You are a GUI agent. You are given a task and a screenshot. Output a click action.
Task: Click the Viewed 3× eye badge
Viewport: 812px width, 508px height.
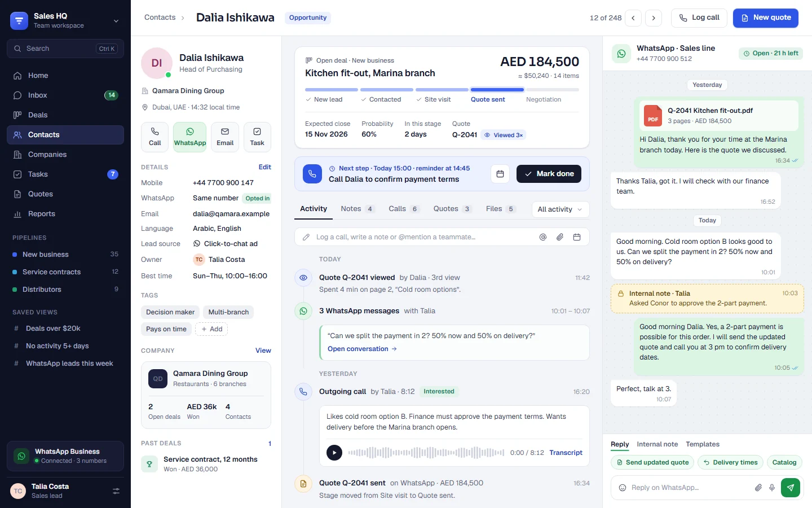click(504, 135)
